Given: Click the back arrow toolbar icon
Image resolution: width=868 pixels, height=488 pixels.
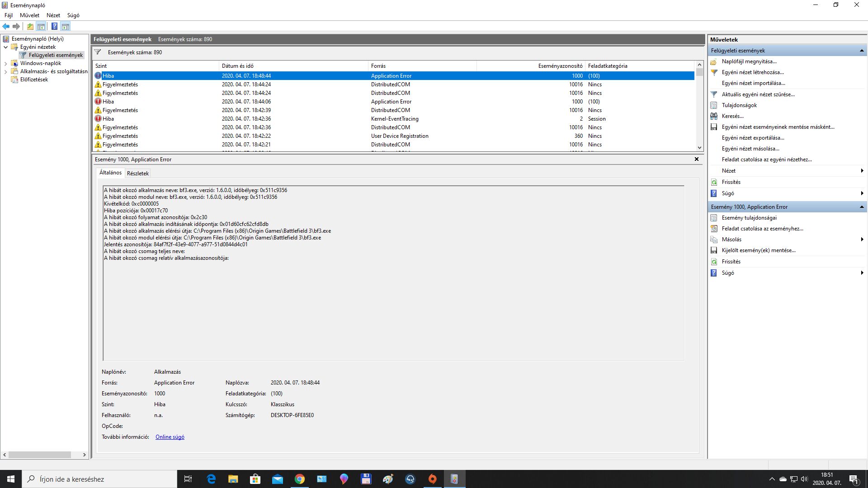Looking at the screenshot, I should coord(6,26).
